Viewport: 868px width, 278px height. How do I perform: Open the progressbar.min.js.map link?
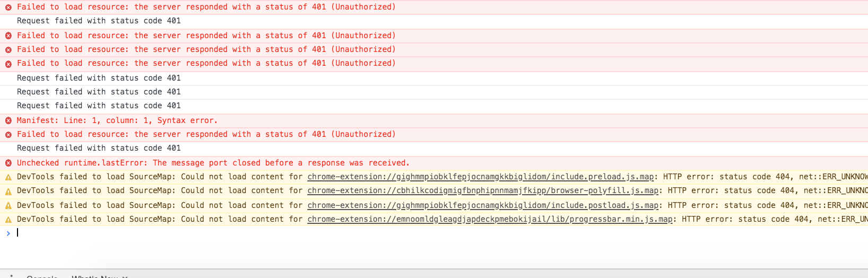pos(489,219)
